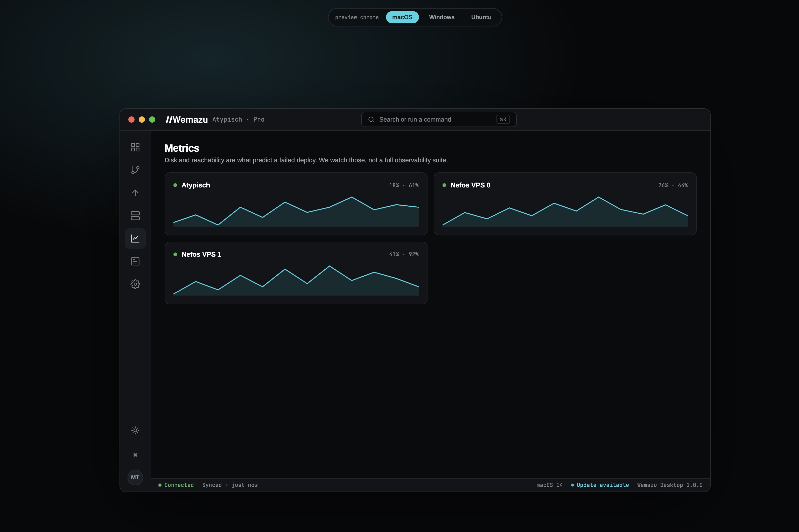Screen dimensions: 799x532
Task: Focus the Search or run a command field
Action: pos(439,120)
